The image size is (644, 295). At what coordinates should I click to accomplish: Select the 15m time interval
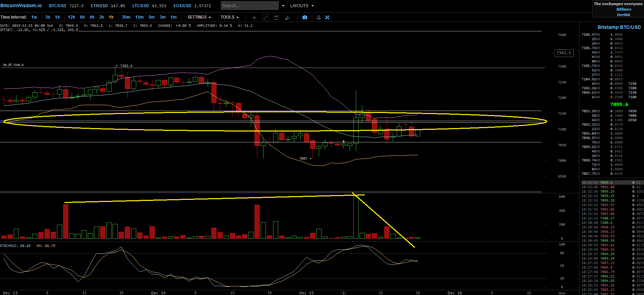139,17
